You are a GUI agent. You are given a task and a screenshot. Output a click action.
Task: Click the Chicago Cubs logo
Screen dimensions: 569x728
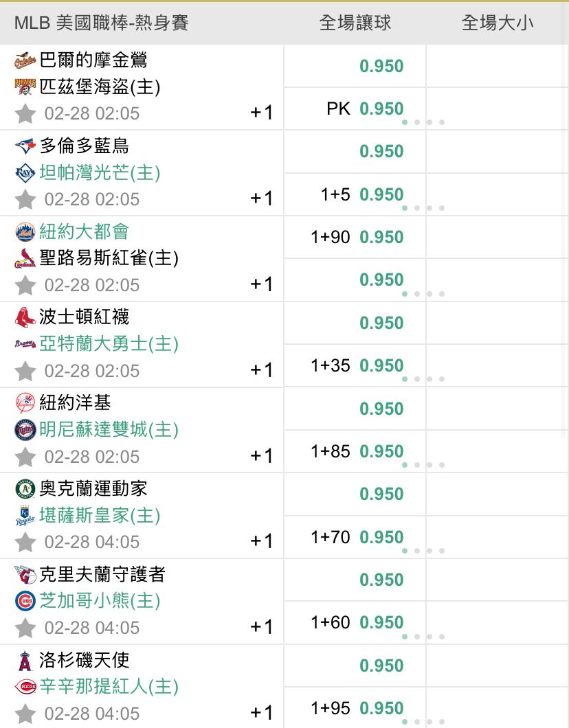pyautogui.click(x=25, y=601)
